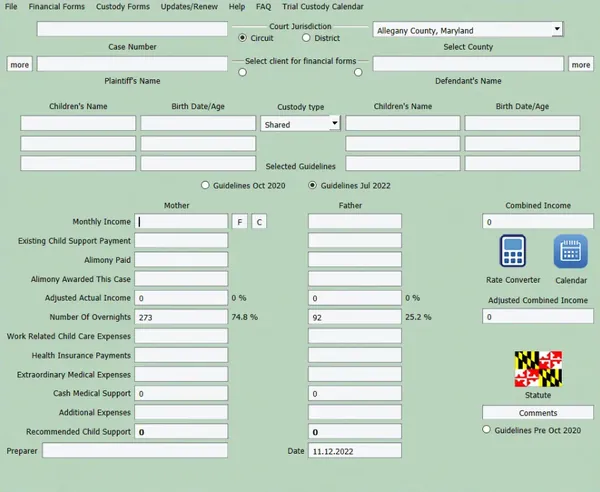The width and height of the screenshot is (600, 492).
Task: Open the Rate Converter calculator icon
Action: point(513,251)
